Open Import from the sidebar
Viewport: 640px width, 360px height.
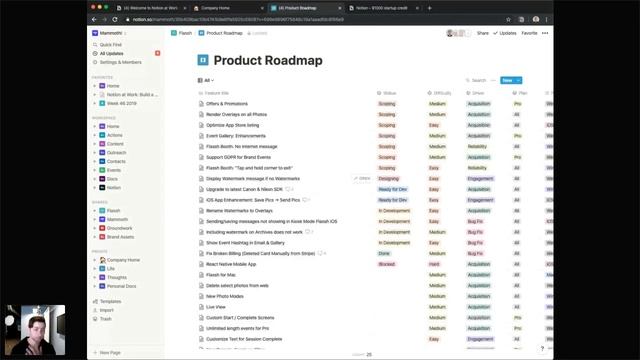coord(107,310)
